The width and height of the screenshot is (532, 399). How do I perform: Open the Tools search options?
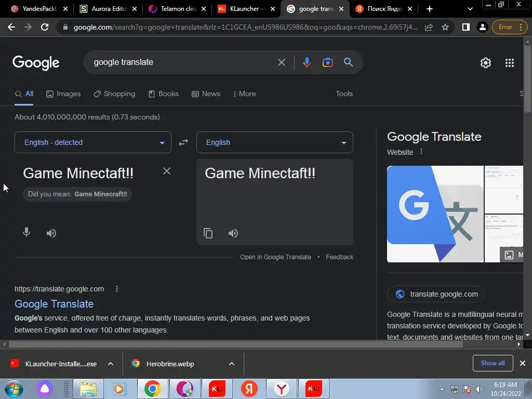[344, 94]
